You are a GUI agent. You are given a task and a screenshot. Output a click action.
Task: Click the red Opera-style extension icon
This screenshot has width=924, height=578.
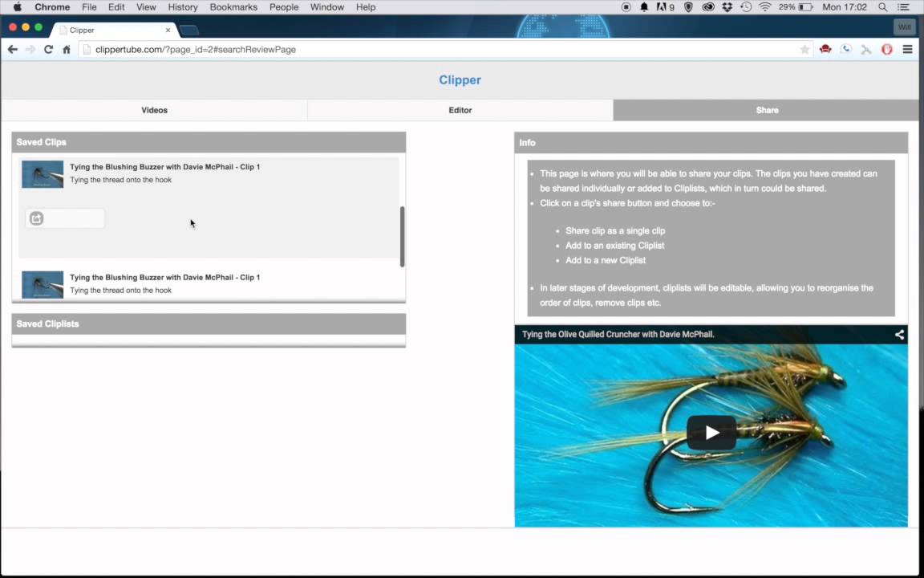tap(887, 50)
